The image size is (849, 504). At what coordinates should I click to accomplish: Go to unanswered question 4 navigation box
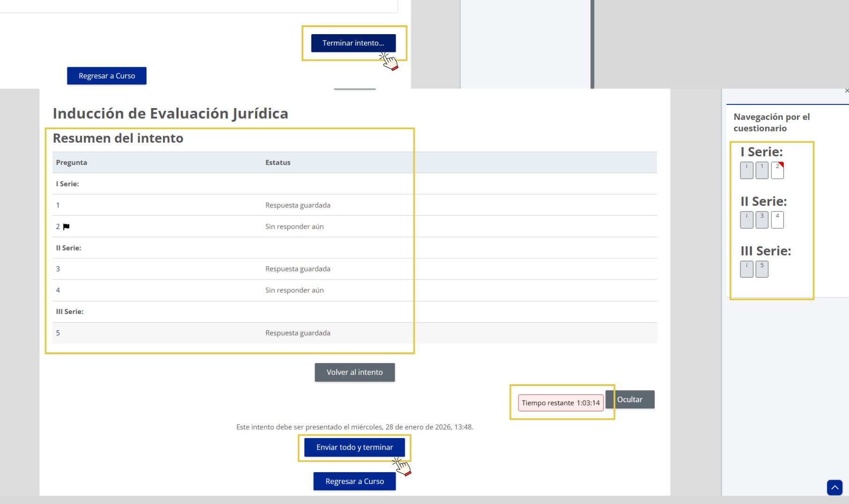coord(777,220)
